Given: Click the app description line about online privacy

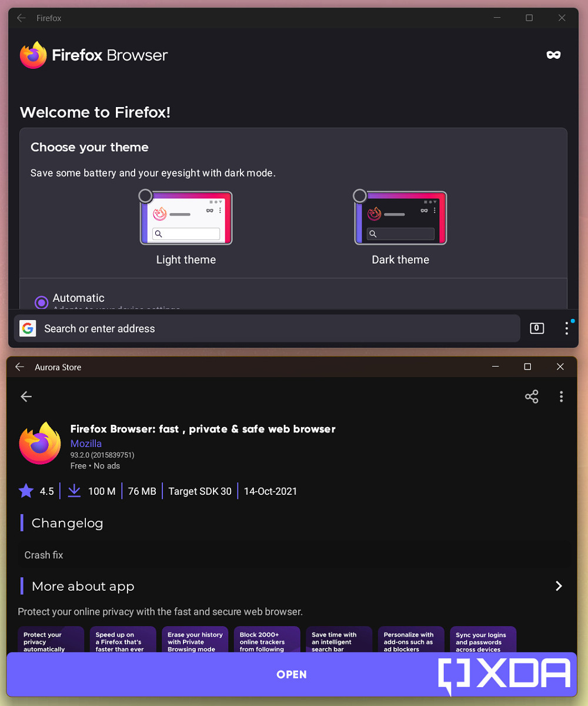Looking at the screenshot, I should tap(161, 612).
